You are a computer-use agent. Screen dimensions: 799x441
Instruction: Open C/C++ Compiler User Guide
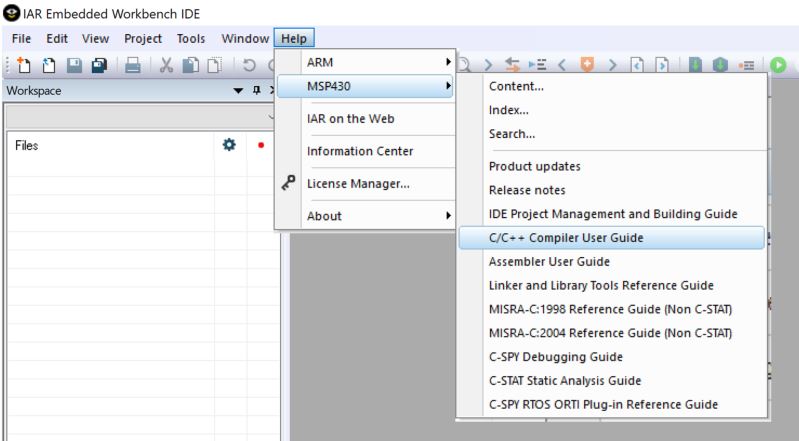611,238
